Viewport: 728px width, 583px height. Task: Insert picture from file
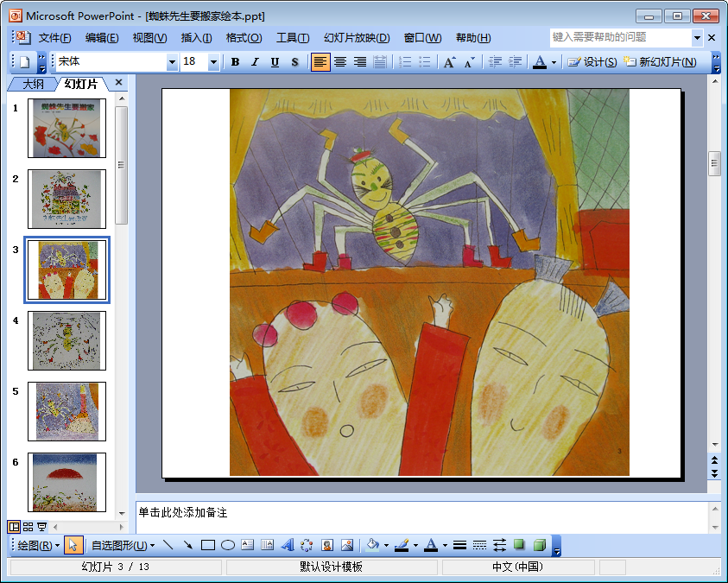pos(347,545)
